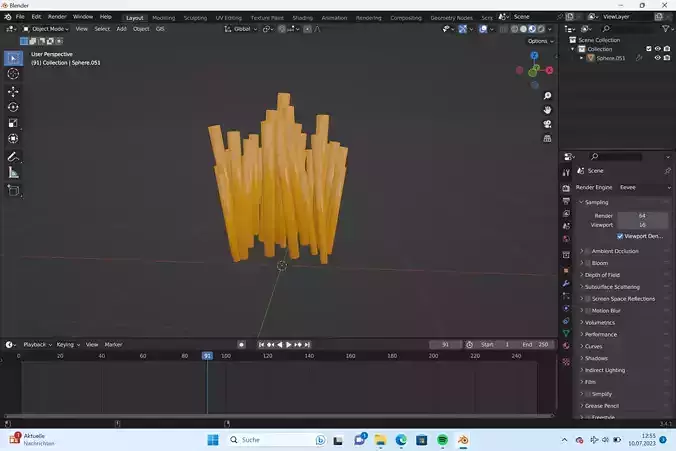
Task: Switch to the Modeling workspace tab
Action: click(x=163, y=18)
